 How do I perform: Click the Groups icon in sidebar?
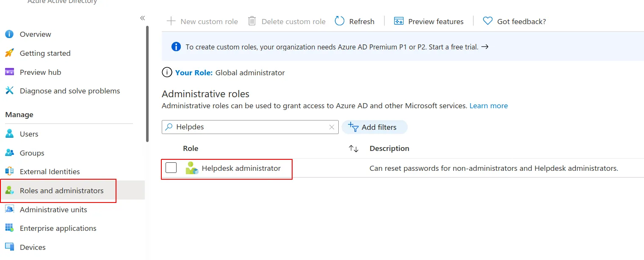9,153
